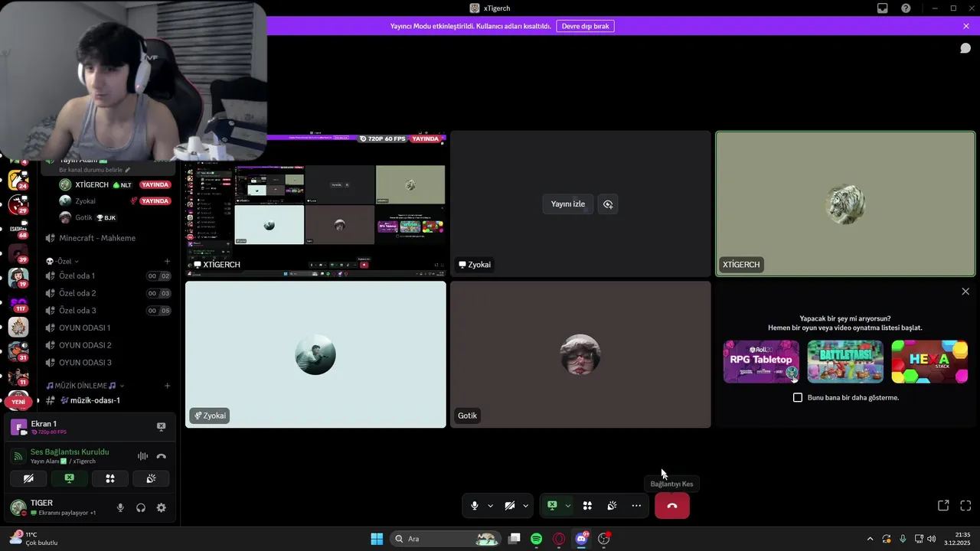Open volume control in system tray

(932, 539)
